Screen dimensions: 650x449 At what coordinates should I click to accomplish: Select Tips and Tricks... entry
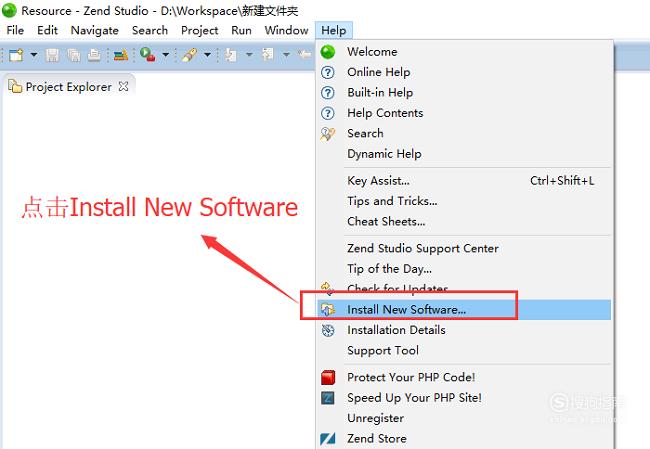463,201
